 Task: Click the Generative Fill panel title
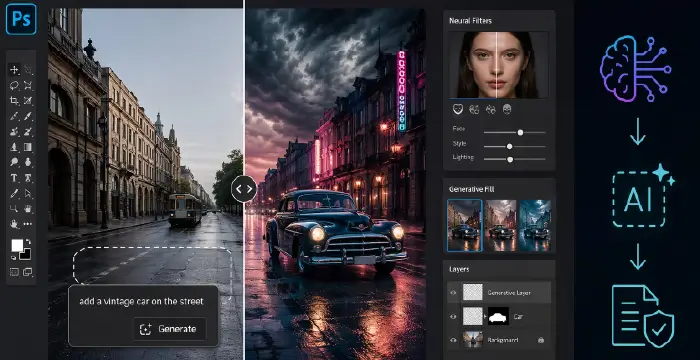(471, 189)
